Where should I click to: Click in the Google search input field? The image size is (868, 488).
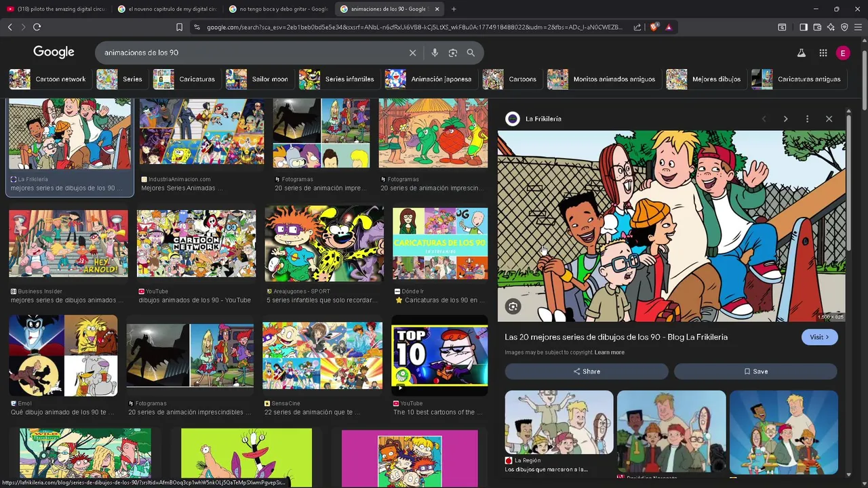point(251,52)
